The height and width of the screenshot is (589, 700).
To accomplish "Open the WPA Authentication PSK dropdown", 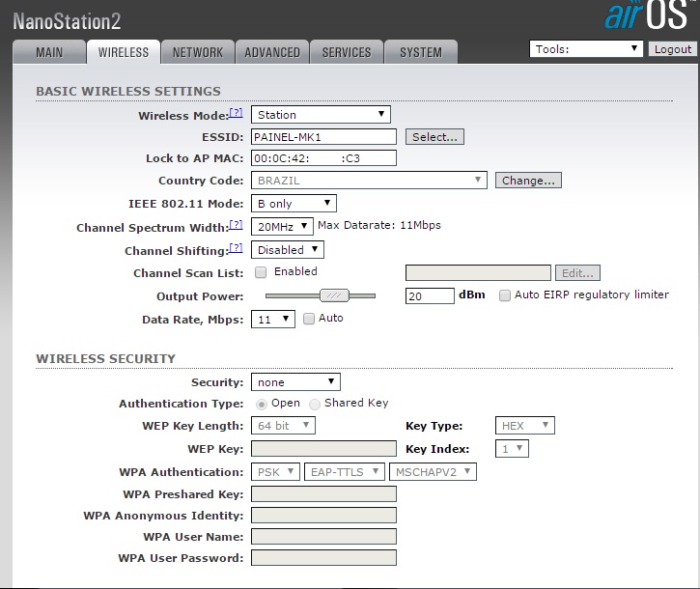I will click(275, 471).
